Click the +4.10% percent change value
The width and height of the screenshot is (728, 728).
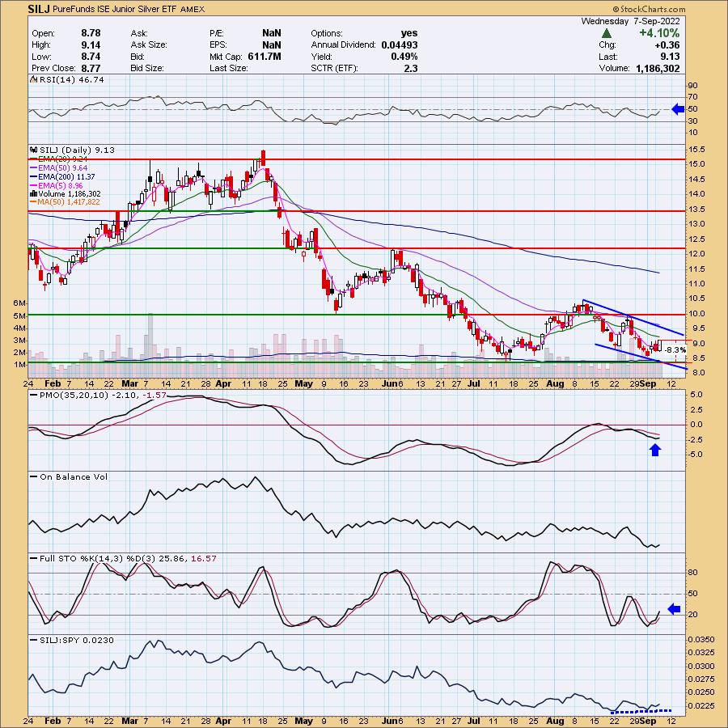point(658,33)
